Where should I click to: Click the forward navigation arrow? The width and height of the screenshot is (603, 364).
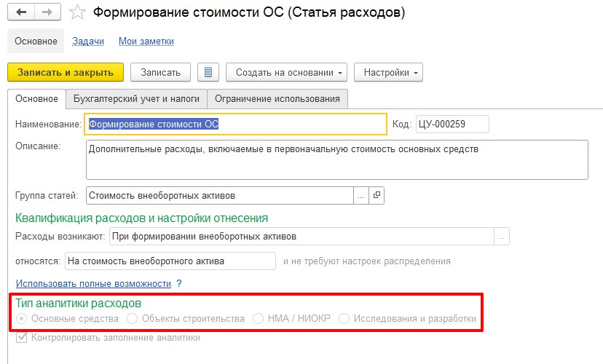point(47,13)
